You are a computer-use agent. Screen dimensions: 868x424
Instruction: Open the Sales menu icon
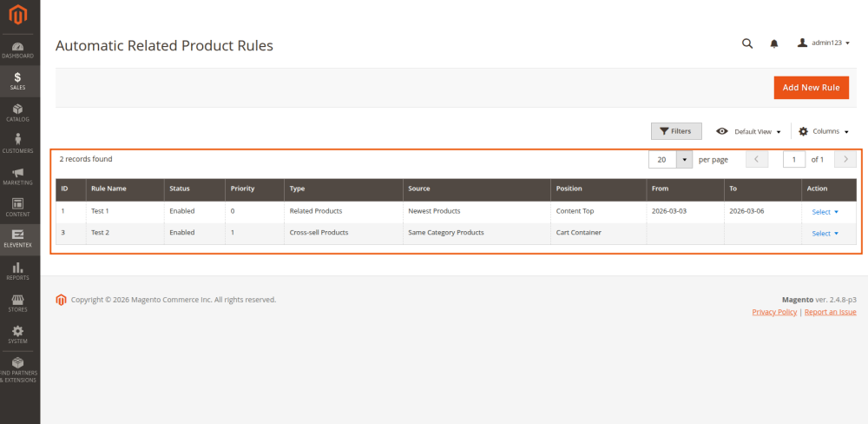[x=19, y=81]
